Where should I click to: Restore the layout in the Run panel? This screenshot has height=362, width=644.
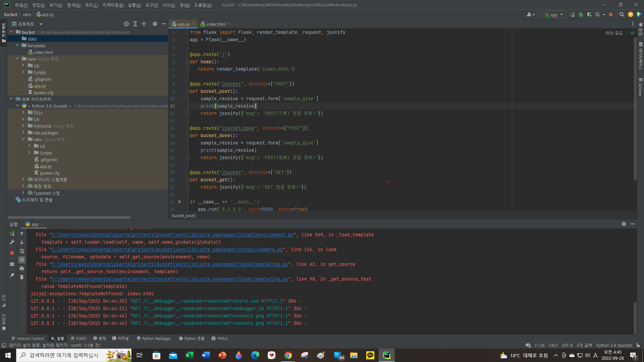pos(12,264)
